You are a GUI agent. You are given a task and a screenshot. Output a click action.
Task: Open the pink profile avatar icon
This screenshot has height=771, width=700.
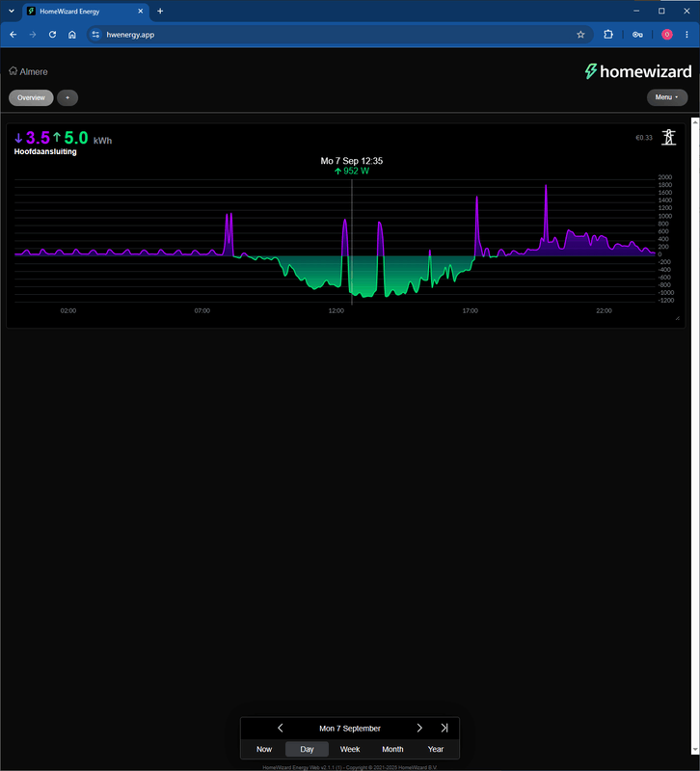666,35
